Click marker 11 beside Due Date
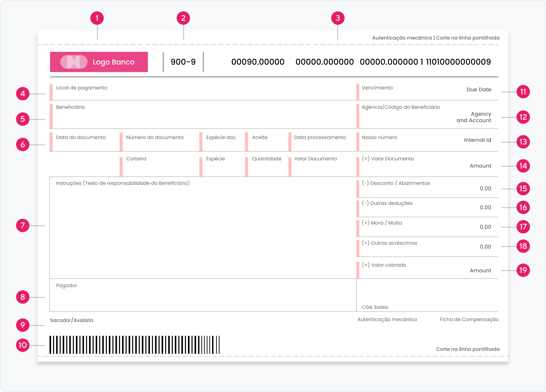 pos(523,92)
